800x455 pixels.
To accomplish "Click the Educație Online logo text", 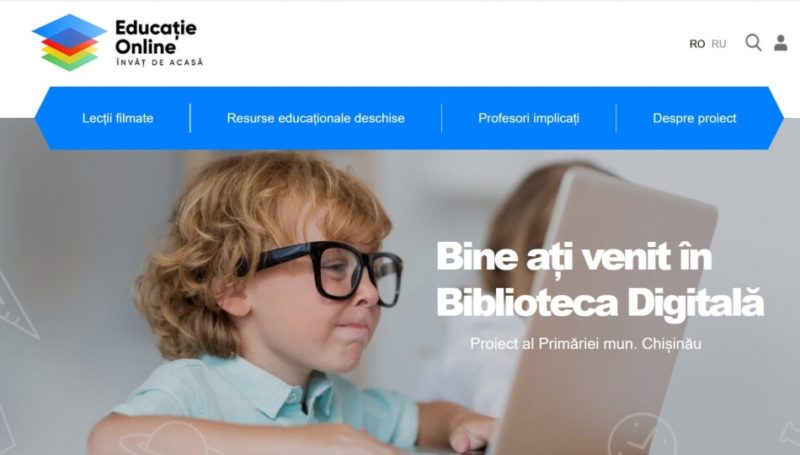I will (156, 37).
